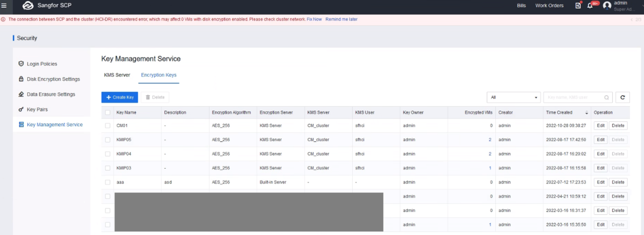The width and height of the screenshot is (644, 235).
Task: Click the refresh icon button
Action: click(622, 97)
